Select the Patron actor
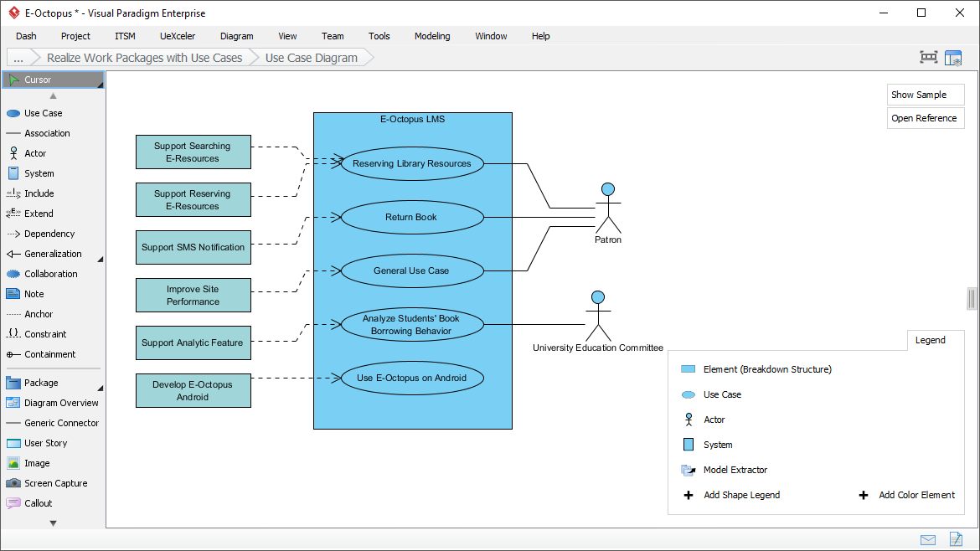The width and height of the screenshot is (980, 551). click(608, 213)
